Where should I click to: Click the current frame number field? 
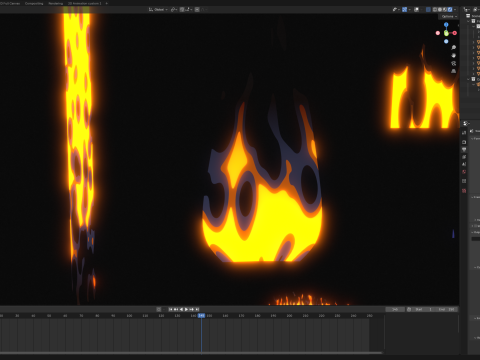(x=395, y=309)
